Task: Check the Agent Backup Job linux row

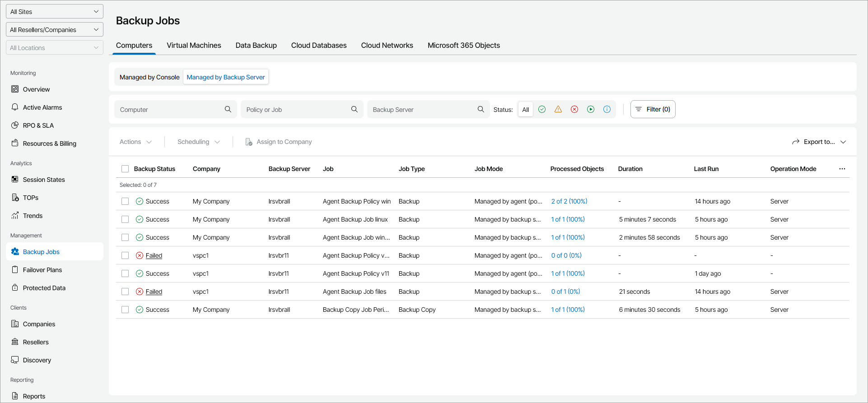Action: [125, 219]
